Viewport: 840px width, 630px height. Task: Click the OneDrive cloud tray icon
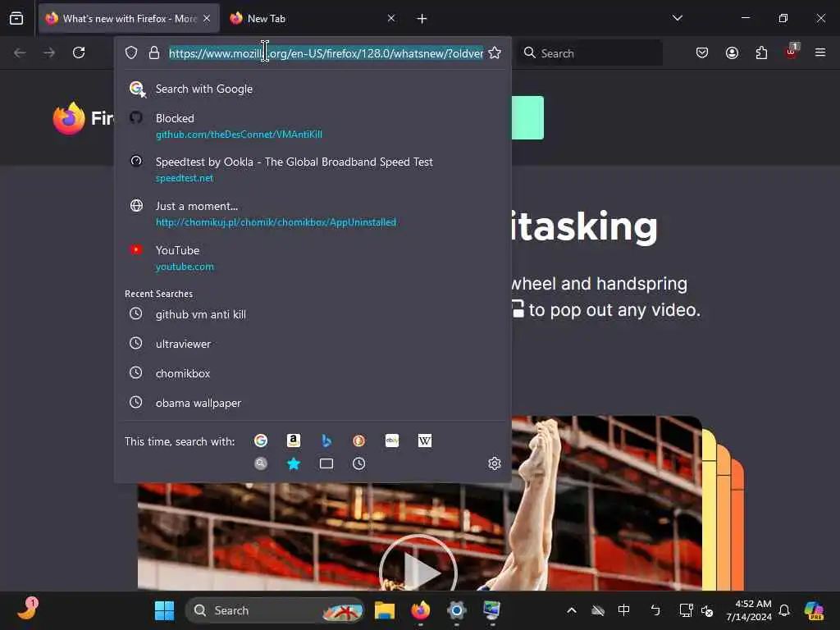598,610
